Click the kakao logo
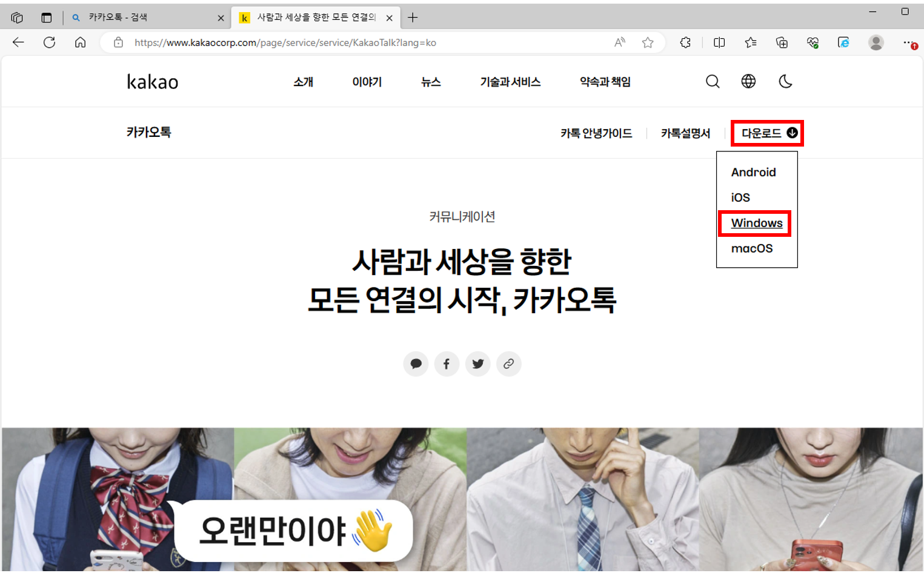Screen dimensions: 924x573 (153, 82)
